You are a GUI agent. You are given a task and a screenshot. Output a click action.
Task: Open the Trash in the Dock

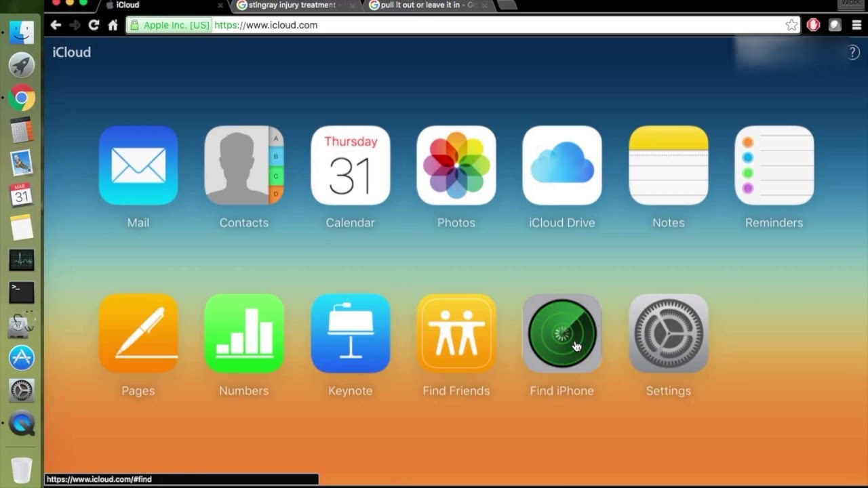pyautogui.click(x=22, y=470)
